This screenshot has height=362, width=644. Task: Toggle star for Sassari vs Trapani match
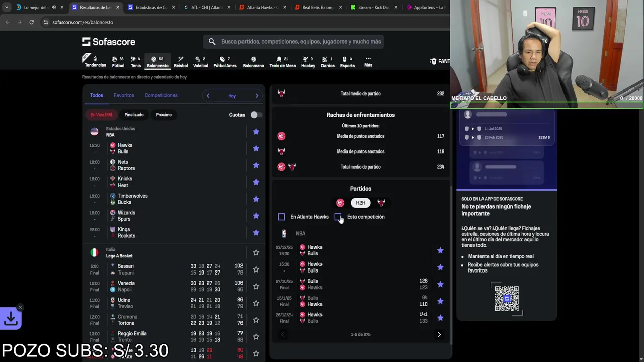(x=256, y=269)
